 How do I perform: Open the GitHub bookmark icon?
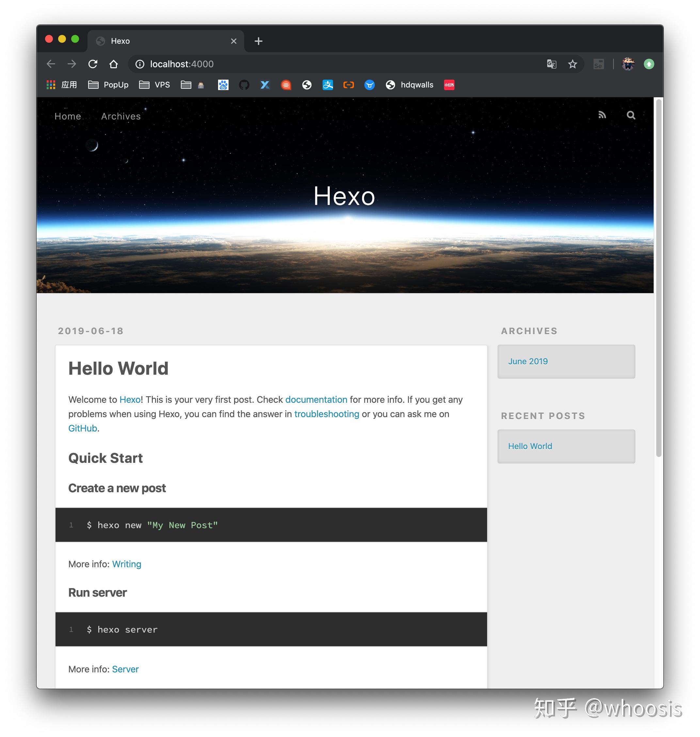click(244, 85)
